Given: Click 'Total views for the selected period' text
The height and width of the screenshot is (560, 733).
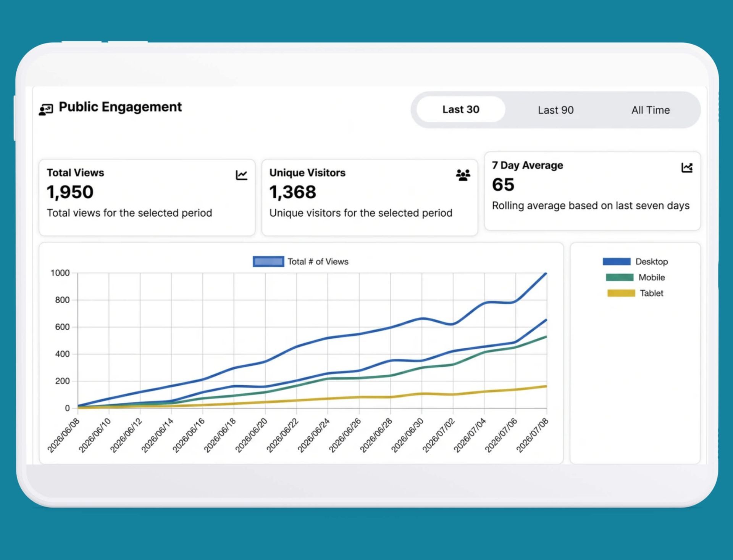Looking at the screenshot, I should tap(129, 213).
